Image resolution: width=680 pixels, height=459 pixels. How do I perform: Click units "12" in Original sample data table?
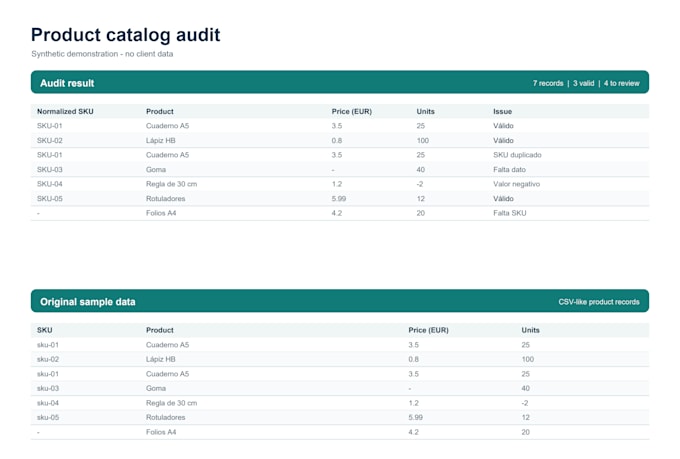click(x=525, y=417)
